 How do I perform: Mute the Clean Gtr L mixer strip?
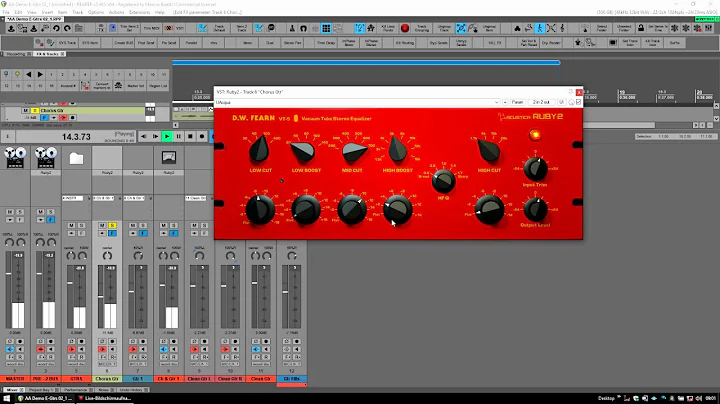pyautogui.click(x=194, y=225)
